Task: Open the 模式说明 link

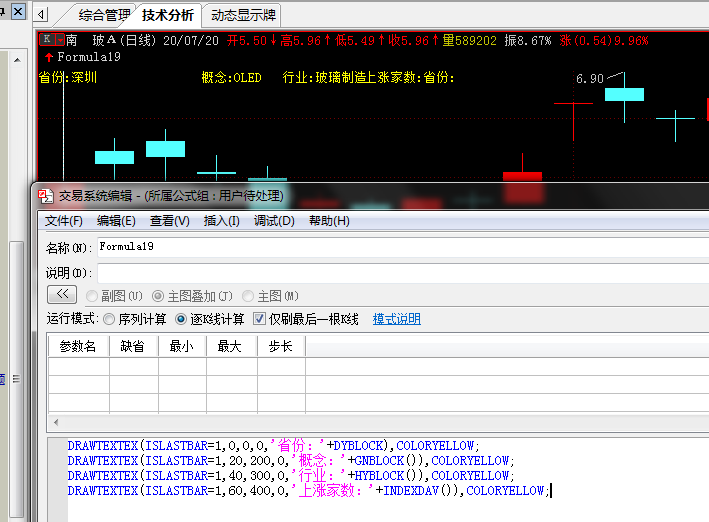Action: (397, 319)
